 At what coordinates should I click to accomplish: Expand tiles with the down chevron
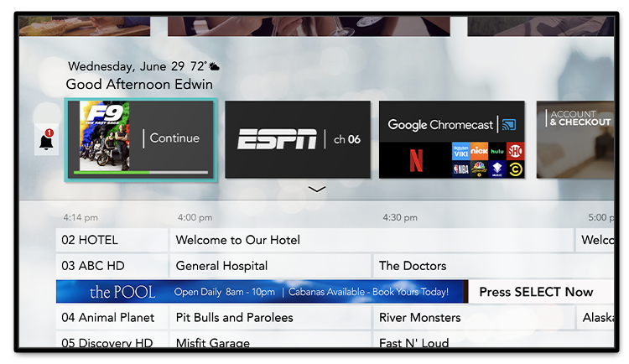click(x=316, y=190)
